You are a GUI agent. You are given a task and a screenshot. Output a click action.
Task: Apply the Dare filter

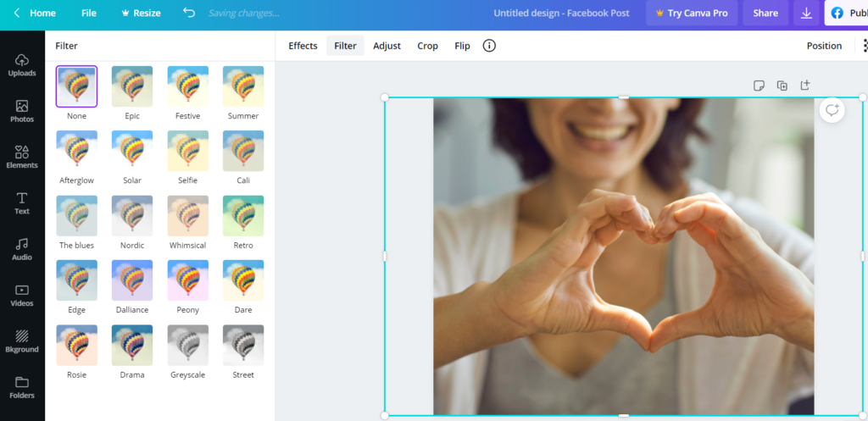click(243, 280)
